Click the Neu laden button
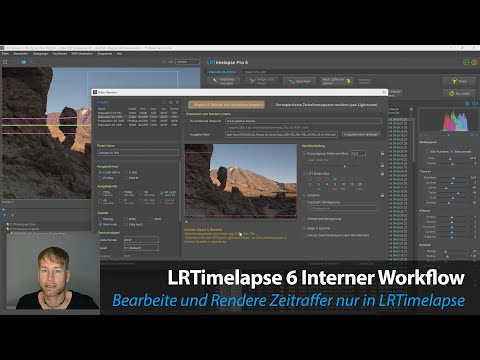Viewport: 480px width, 360px height. 460,94
